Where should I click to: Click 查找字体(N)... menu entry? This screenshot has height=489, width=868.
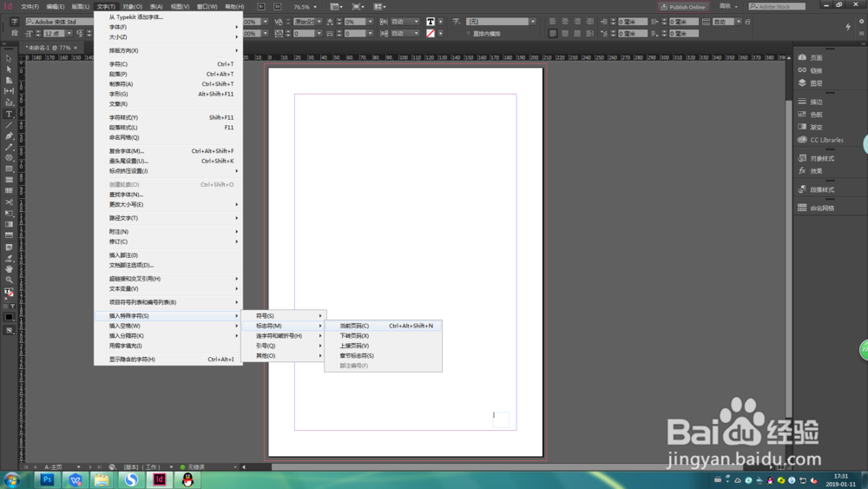169,195
